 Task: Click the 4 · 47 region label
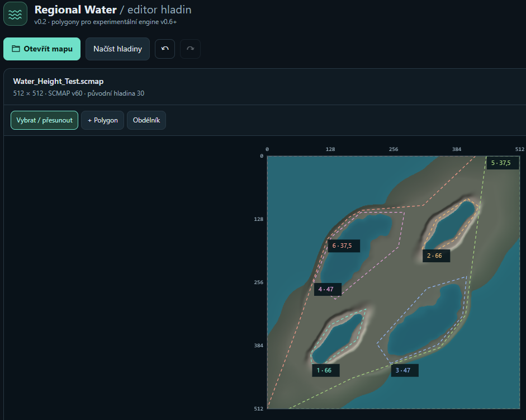(328, 289)
